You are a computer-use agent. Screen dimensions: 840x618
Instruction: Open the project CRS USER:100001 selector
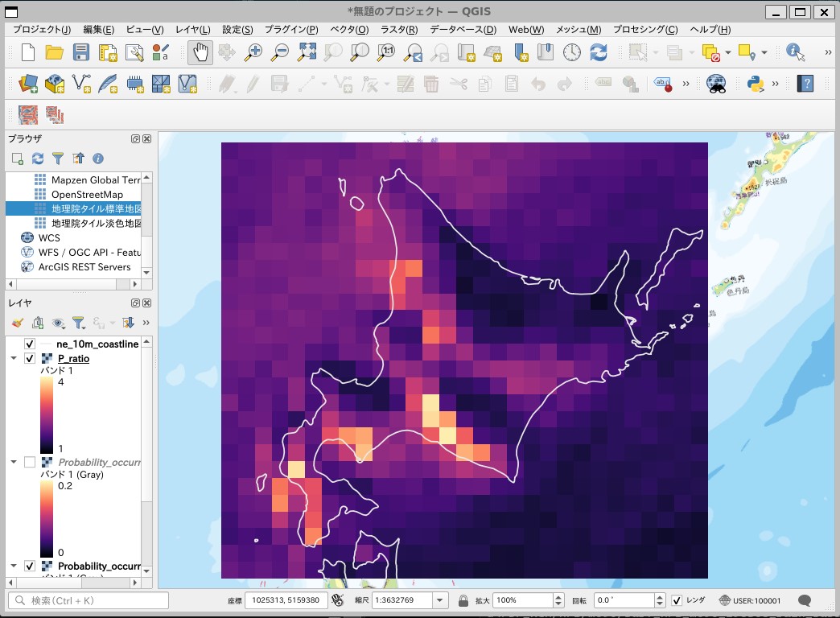[750, 600]
